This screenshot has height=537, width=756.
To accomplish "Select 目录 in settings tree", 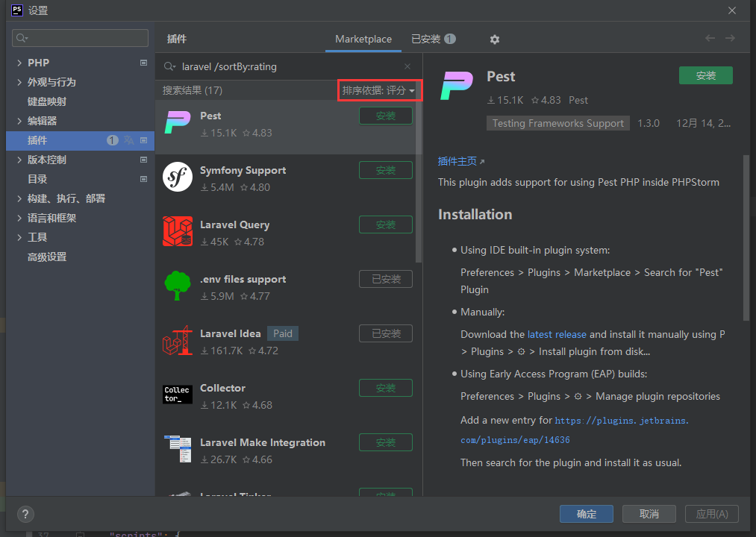I will coord(37,179).
